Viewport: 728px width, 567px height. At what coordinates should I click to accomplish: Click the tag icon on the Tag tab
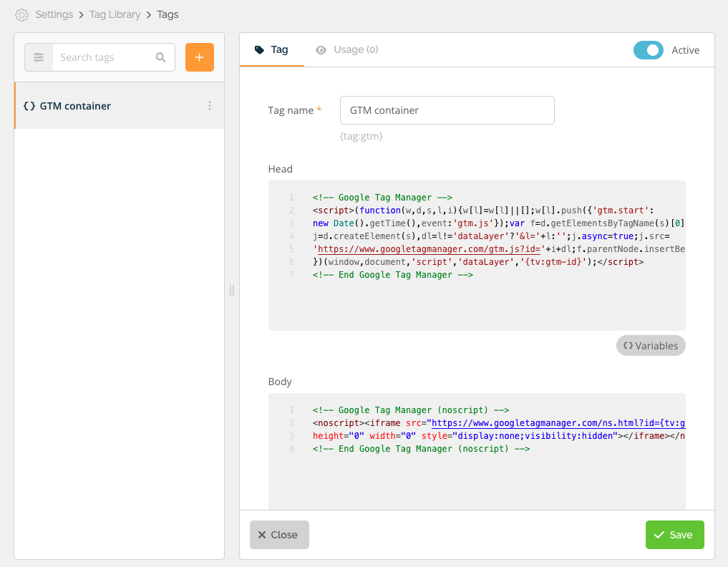coord(259,49)
